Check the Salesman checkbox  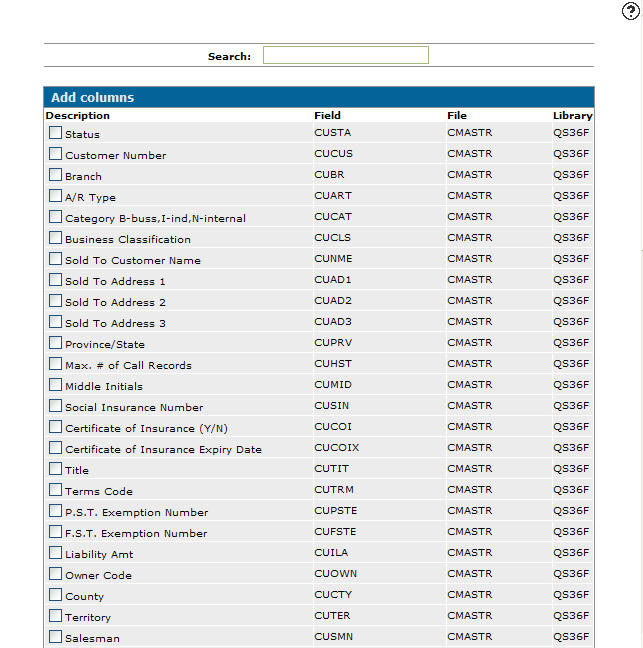(x=55, y=636)
